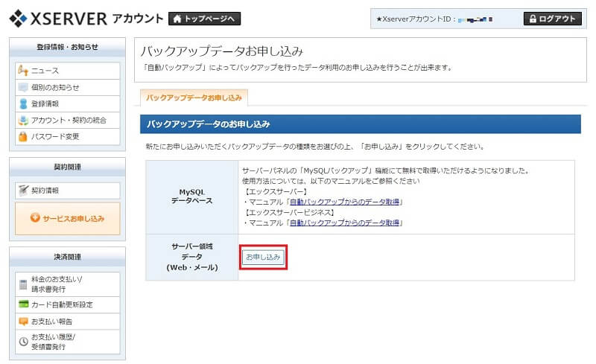Open the サービスお申し込み menu button
596x364 pixels.
pos(68,219)
